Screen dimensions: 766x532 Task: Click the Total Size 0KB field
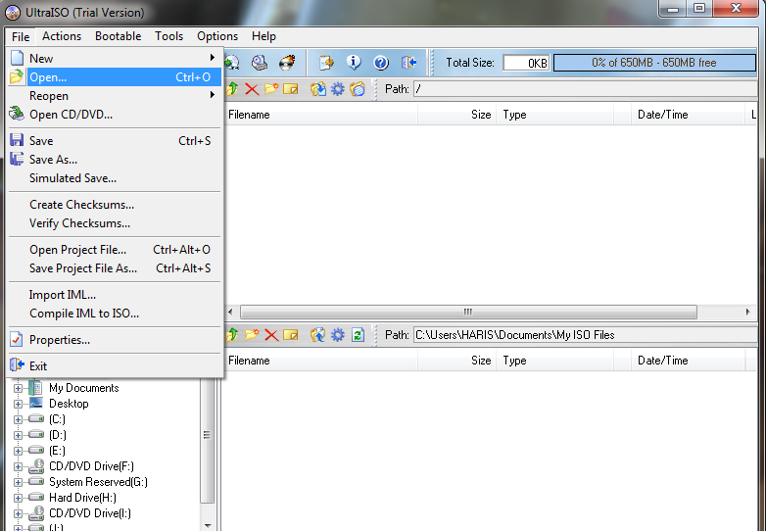[x=526, y=63]
